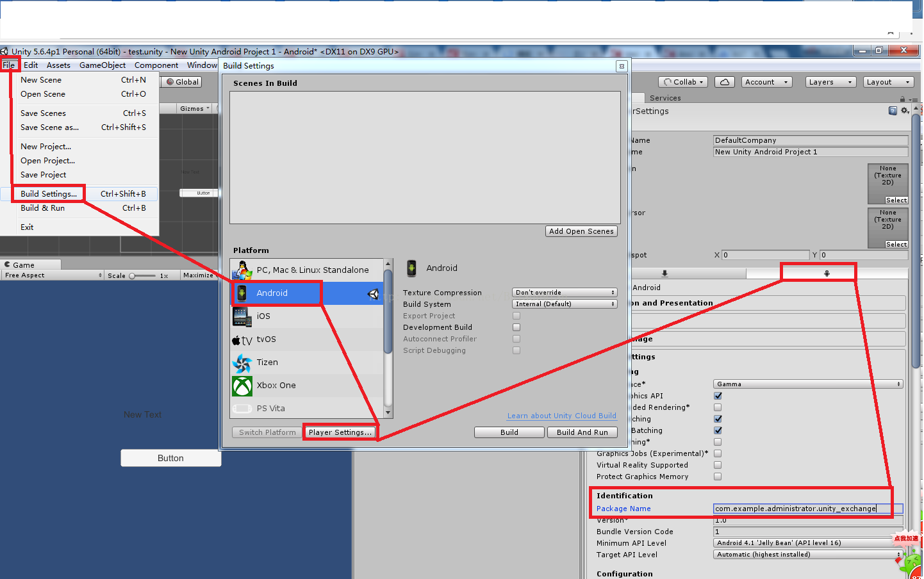Click the cloud services icon in toolbar
This screenshot has width=924, height=579.
[724, 82]
